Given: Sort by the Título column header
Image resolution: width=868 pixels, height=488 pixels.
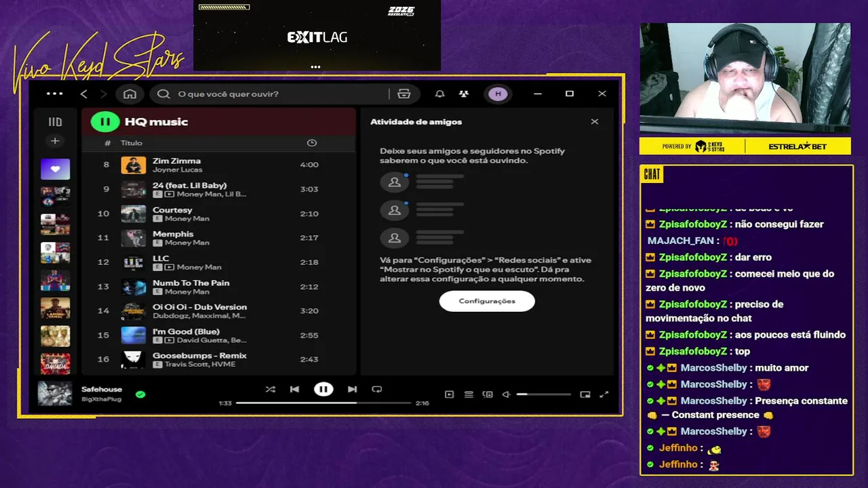Looking at the screenshot, I should click(x=132, y=143).
